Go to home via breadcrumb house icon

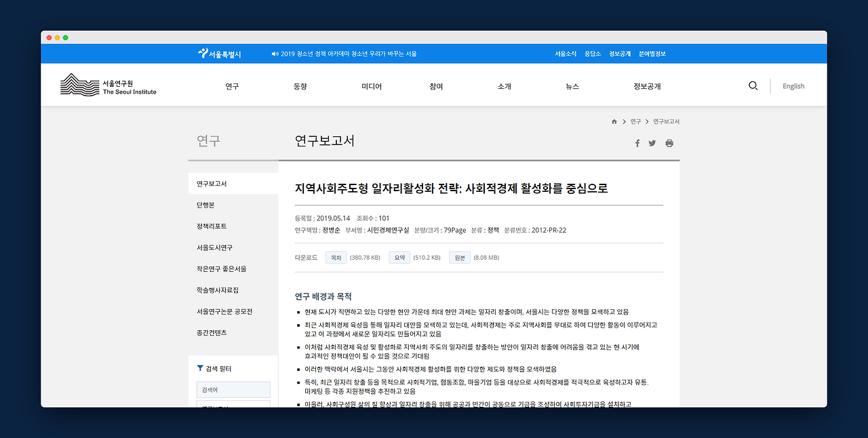coord(614,121)
